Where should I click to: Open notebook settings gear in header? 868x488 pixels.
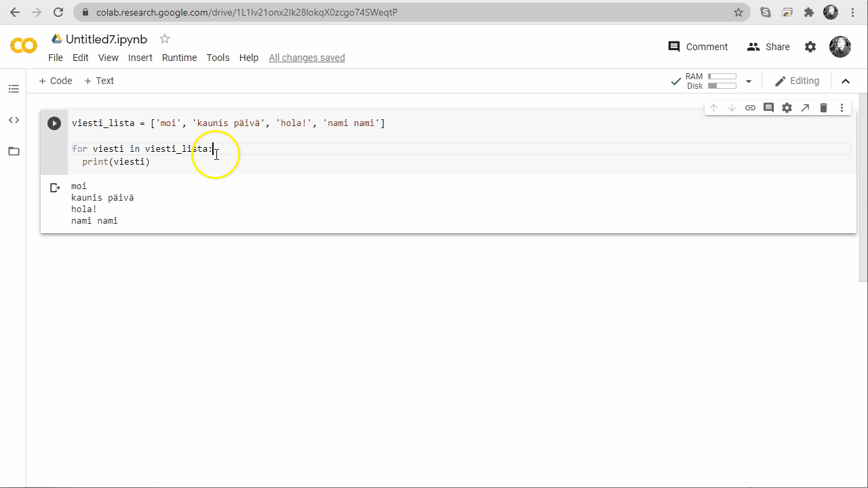810,47
